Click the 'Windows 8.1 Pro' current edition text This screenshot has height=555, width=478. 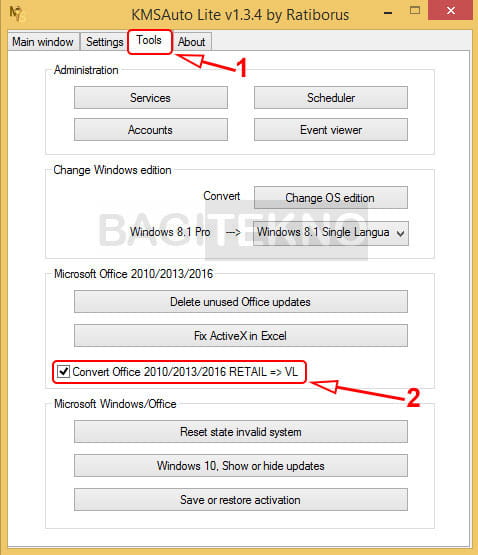pyautogui.click(x=170, y=232)
